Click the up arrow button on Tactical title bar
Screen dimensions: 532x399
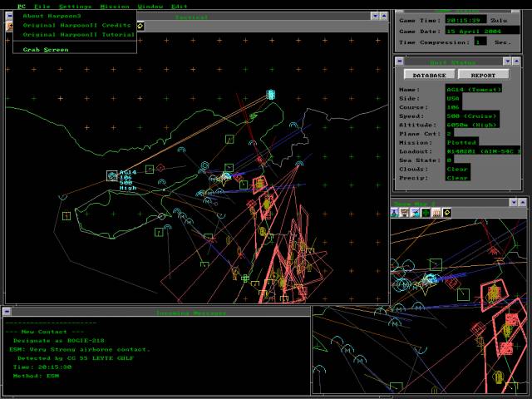tap(384, 16)
